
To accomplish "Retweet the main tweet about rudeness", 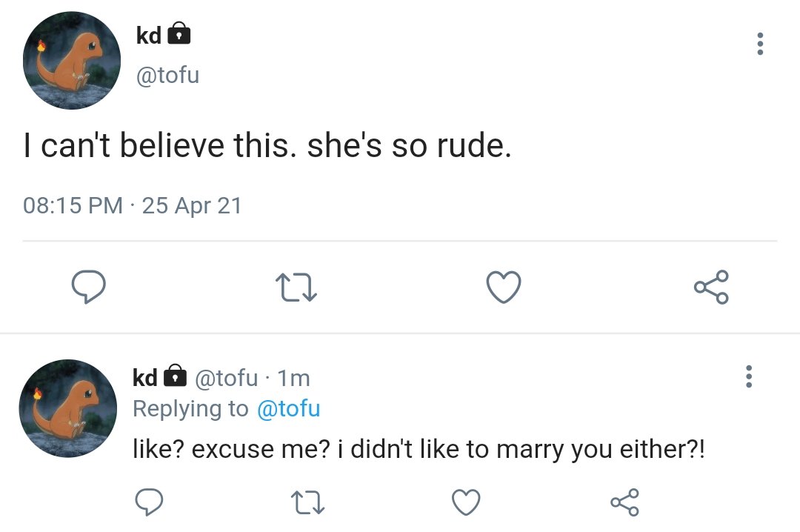I will pos(296,287).
